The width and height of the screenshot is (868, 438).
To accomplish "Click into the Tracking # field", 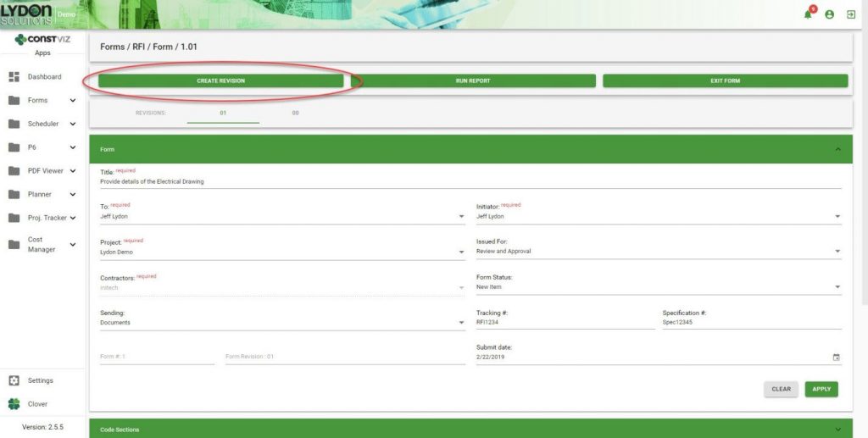I will tap(565, 323).
